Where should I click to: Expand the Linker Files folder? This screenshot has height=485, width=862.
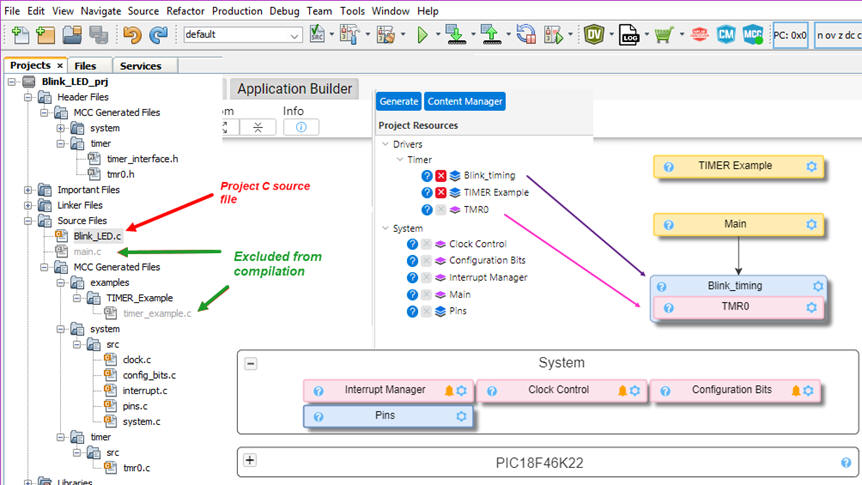28,205
